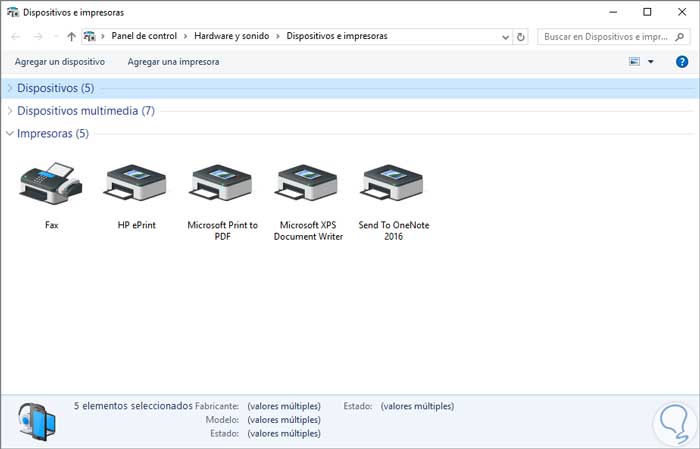Select the Send To OneNote 2016 icon
The width and height of the screenshot is (700, 449).
[393, 182]
